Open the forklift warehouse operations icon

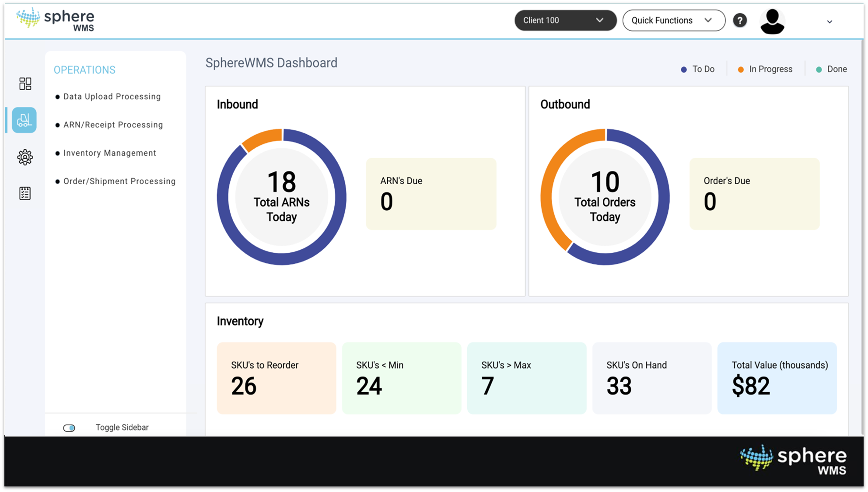24,120
